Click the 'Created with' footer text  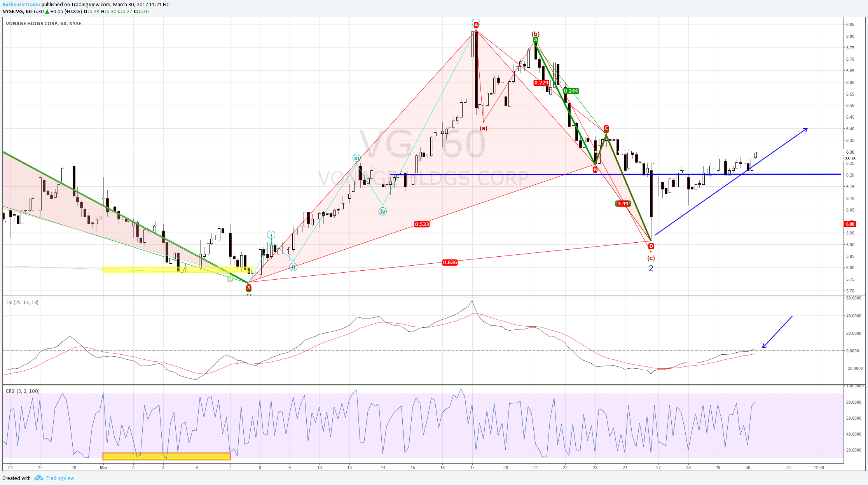click(16, 478)
